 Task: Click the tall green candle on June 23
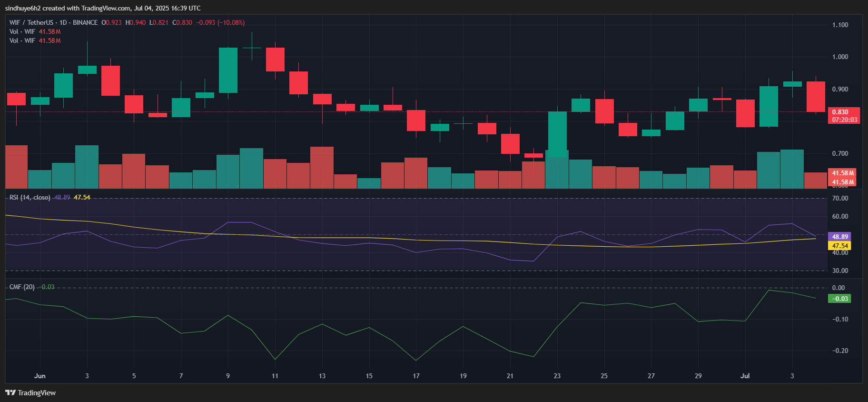coord(557,134)
